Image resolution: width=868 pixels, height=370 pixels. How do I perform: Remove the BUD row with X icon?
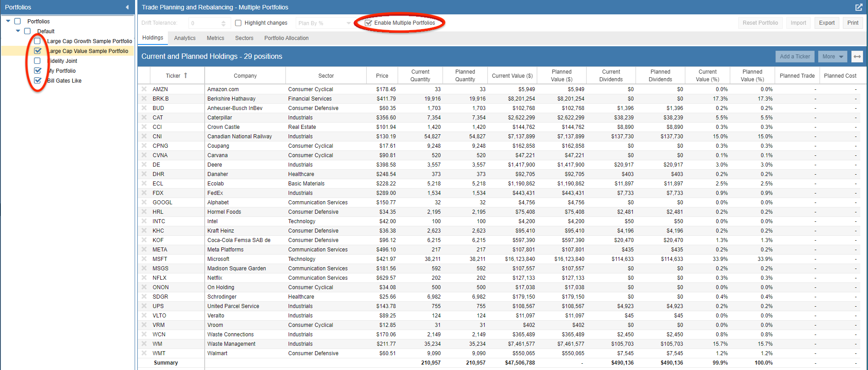coord(144,108)
